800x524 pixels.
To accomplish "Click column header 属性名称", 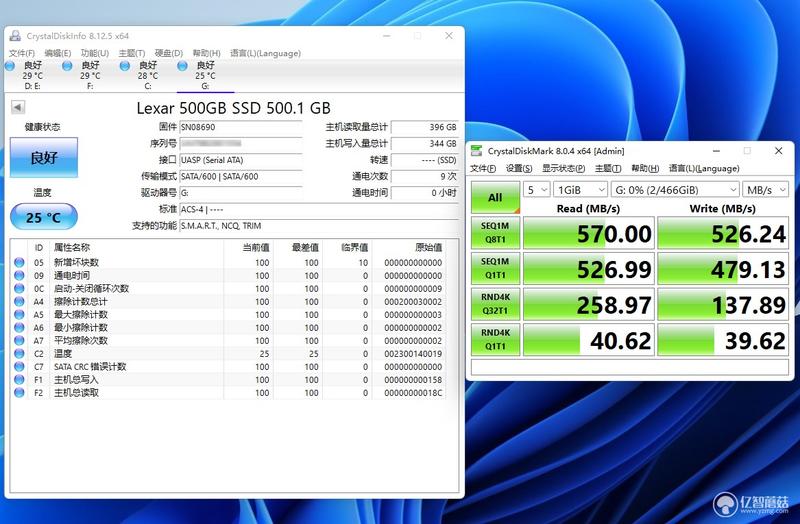I will coord(71,247).
